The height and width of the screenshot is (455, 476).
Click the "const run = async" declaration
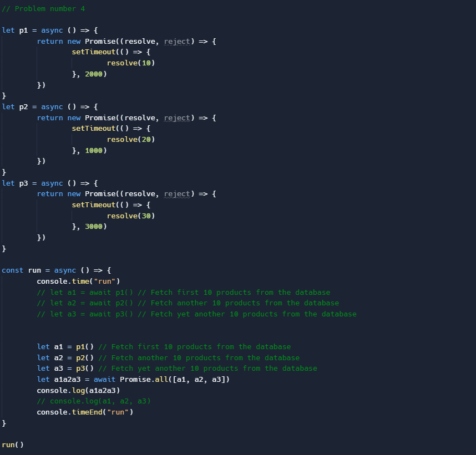[x=39, y=270]
